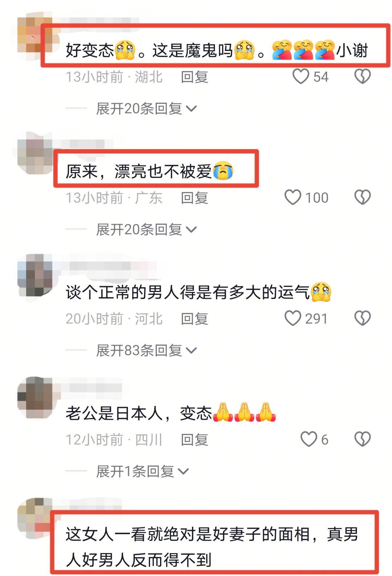Dislike the 漂亮也不被爱 comment

pos(362,198)
